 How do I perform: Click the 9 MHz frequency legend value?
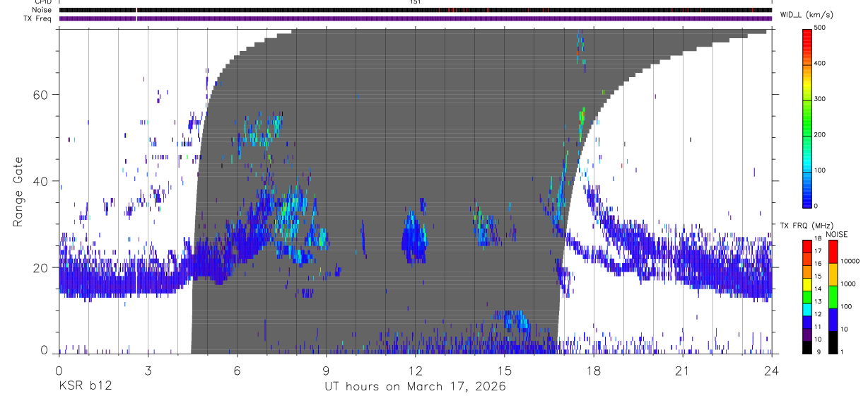coord(818,353)
